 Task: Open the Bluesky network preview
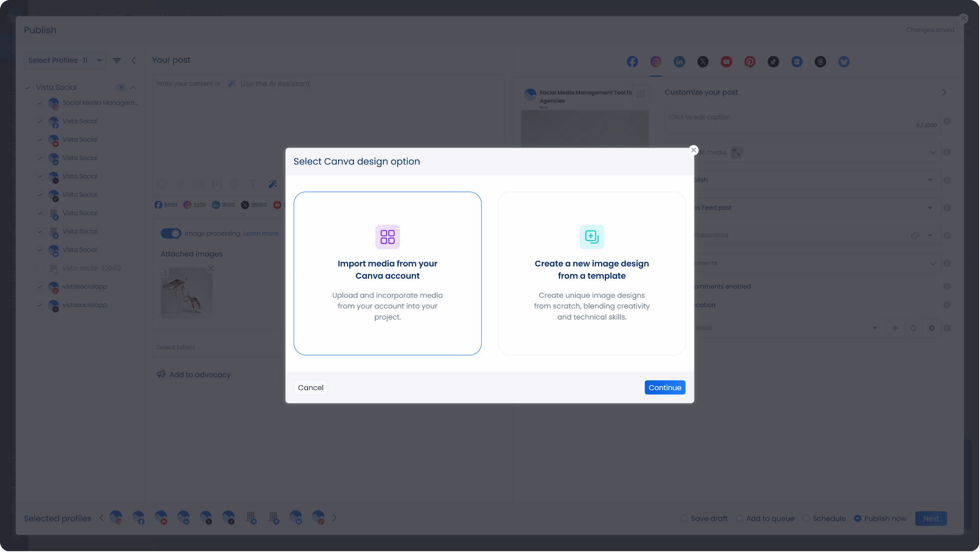[x=844, y=62]
